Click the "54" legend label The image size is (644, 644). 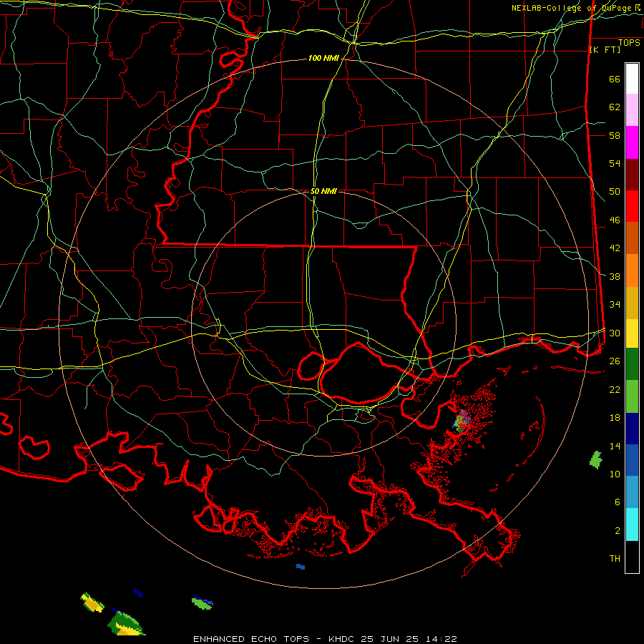[615, 163]
